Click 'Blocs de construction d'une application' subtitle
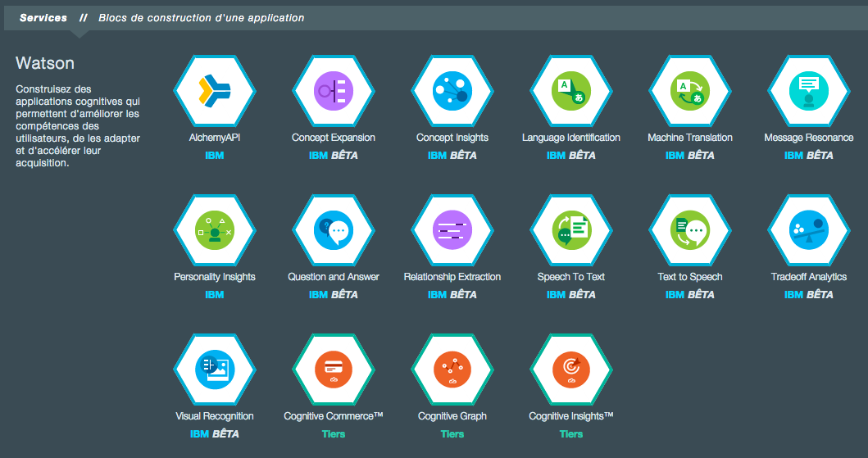 click(x=202, y=18)
